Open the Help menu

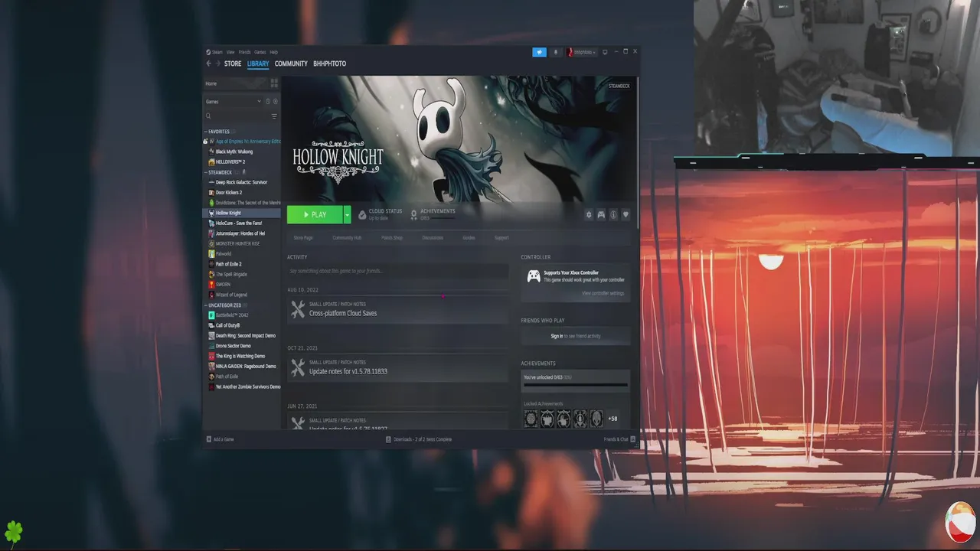(x=273, y=52)
